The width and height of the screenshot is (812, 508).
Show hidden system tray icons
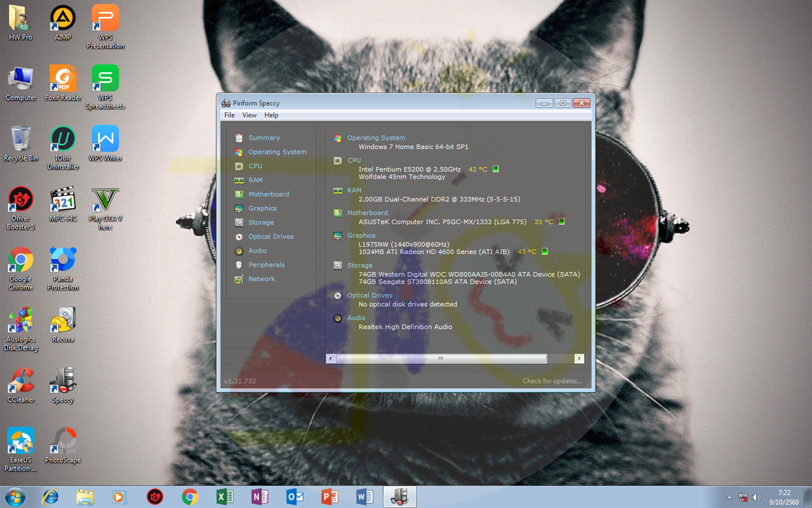[x=729, y=497]
